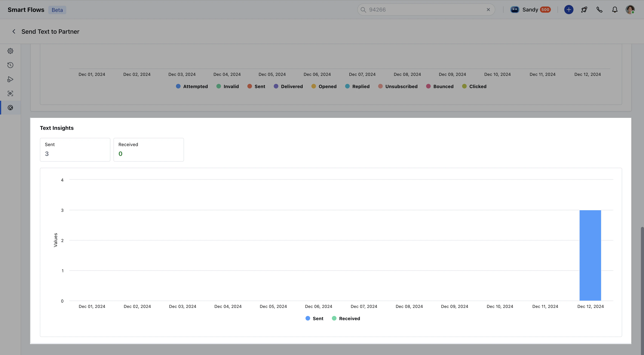Hide the Received series in Text Insights chart
This screenshot has height=355, width=644.
(346, 318)
